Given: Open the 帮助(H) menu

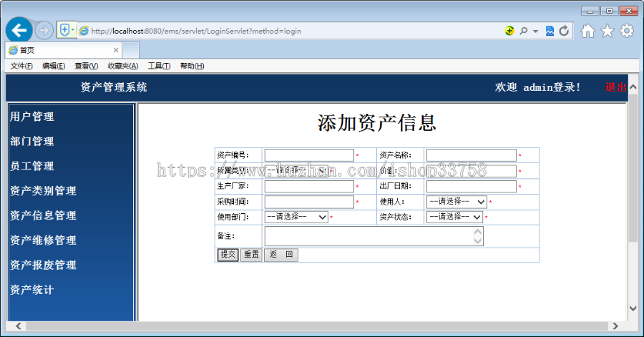Looking at the screenshot, I should [x=192, y=66].
